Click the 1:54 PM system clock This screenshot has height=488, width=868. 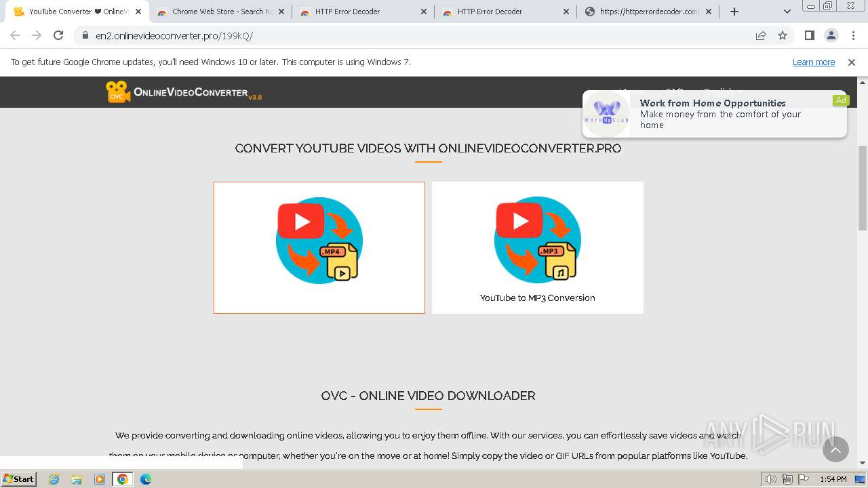[x=833, y=479]
